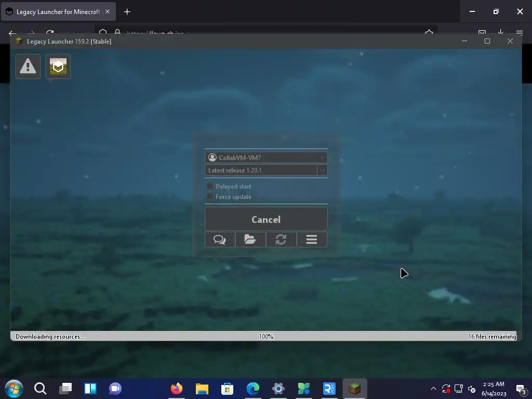Open the green puzzle app on the taskbar
Screen dimensions: 532x399
click(303, 389)
